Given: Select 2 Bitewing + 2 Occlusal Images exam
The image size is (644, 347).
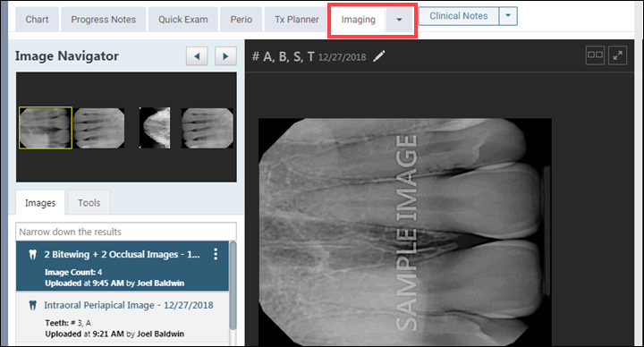Looking at the screenshot, I should click(123, 267).
